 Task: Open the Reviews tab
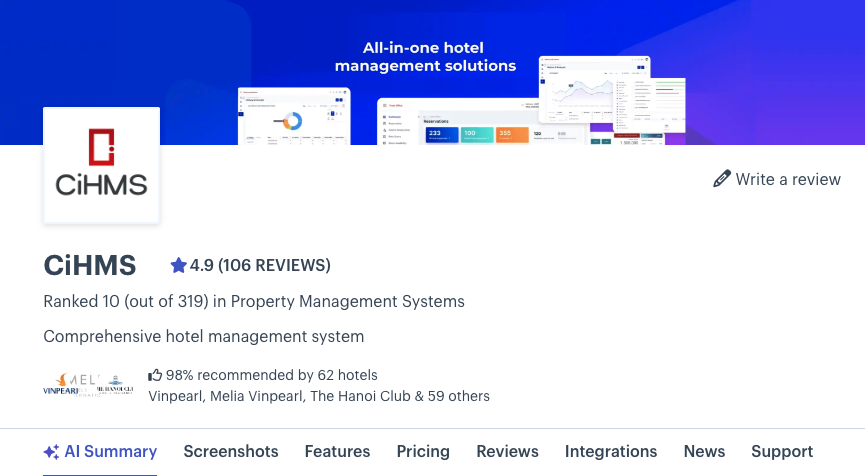(x=508, y=452)
